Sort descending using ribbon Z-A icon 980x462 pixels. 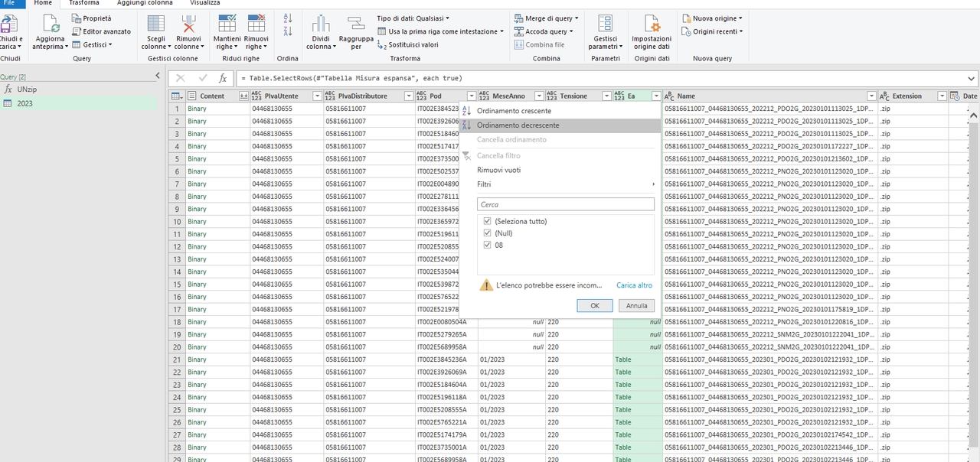point(288,31)
